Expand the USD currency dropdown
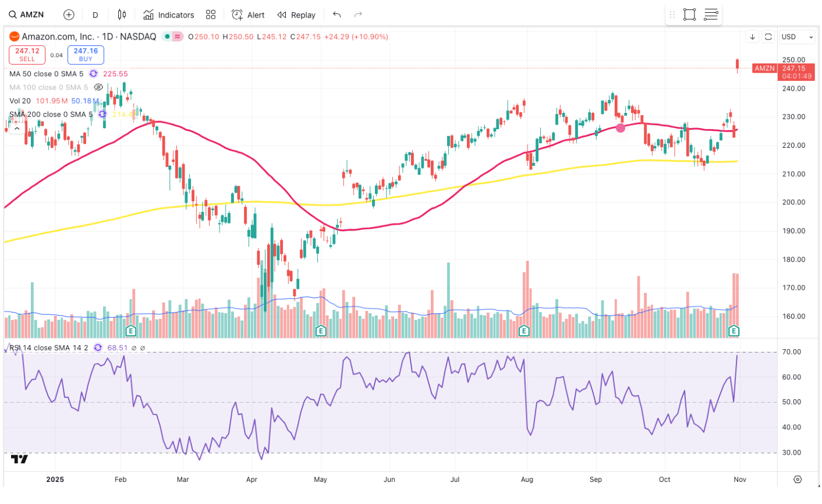Screen dimensions: 822x504 [797, 37]
